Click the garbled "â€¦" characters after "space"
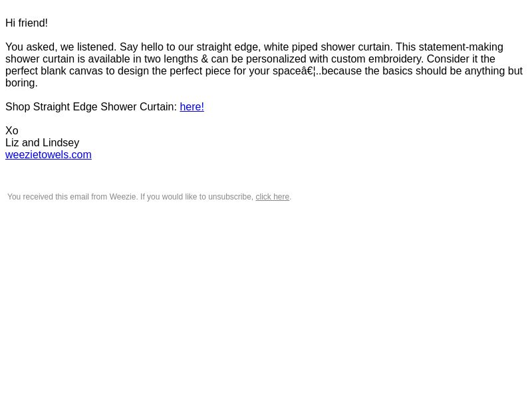Image resolution: width=532 pixels, height=399 pixels. tap(309, 71)
